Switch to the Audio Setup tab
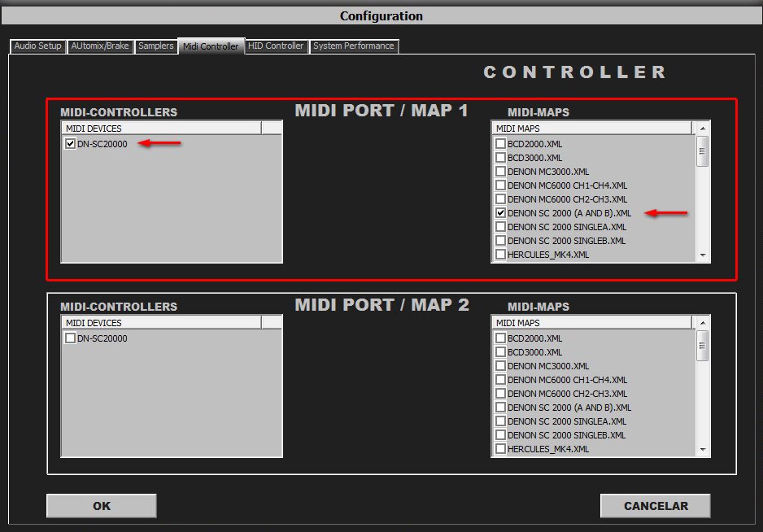The width and height of the screenshot is (763, 532). [x=38, y=46]
